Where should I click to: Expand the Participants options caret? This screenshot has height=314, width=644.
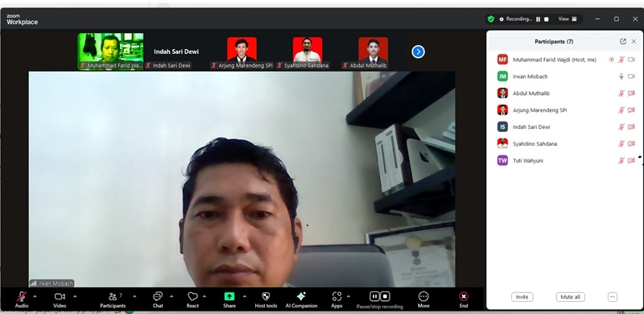(134, 296)
